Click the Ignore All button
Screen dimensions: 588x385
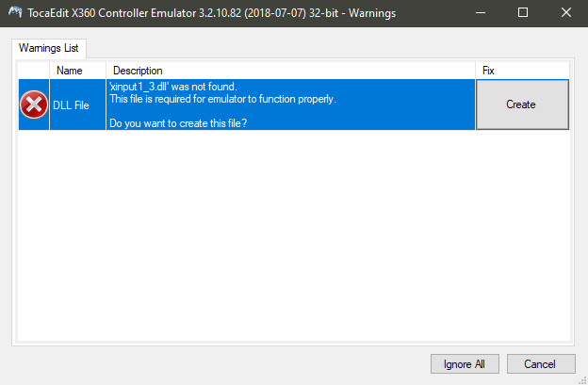[465, 364]
